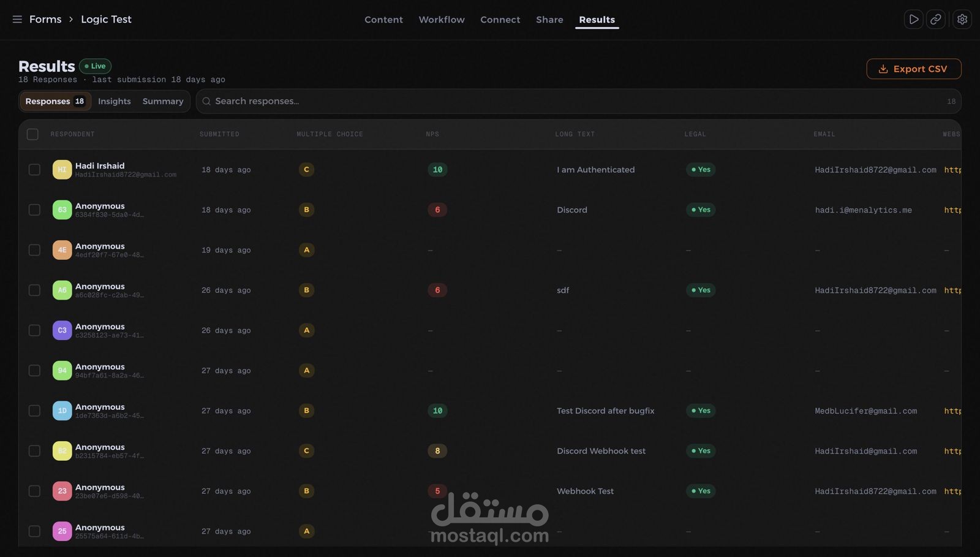Click the Export CSV button
The image size is (980, 557).
914,69
